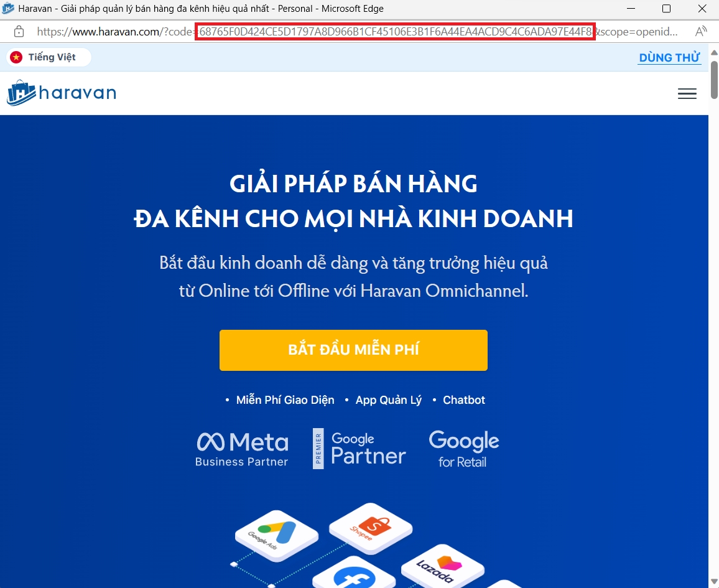The height and width of the screenshot is (588, 719).
Task: Click the Read aloud icon in address bar
Action: (701, 32)
